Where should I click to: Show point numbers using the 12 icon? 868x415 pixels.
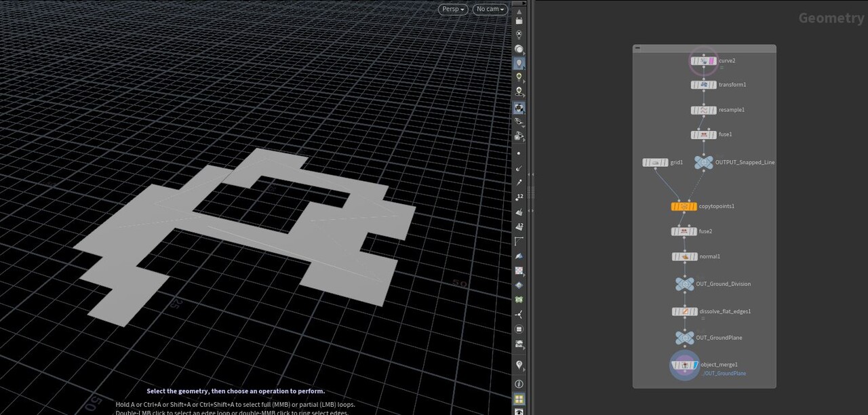[519, 197]
